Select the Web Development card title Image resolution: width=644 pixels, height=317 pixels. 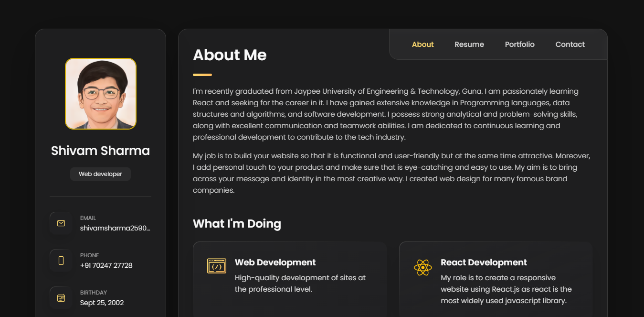275,262
